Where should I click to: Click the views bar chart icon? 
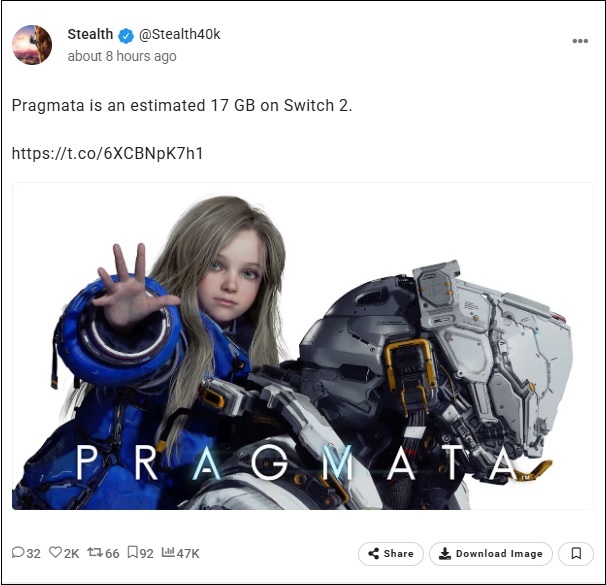[x=168, y=552]
